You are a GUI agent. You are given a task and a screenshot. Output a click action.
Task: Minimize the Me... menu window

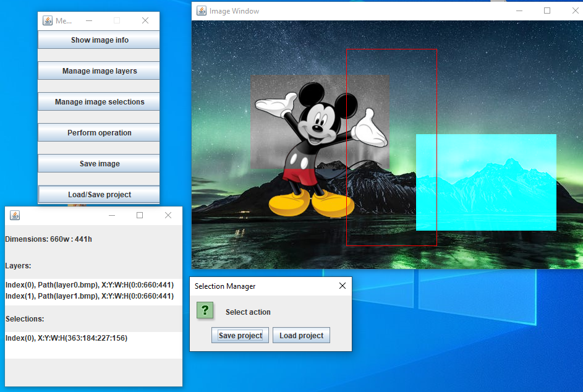pyautogui.click(x=89, y=20)
